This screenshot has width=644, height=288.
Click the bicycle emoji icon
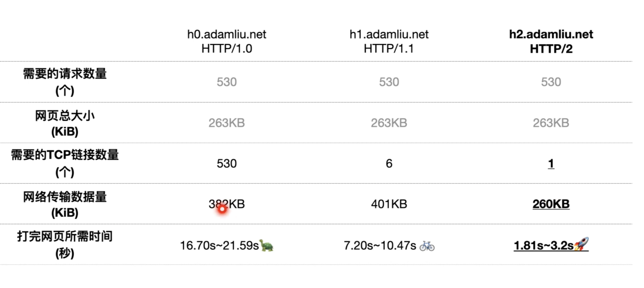427,246
